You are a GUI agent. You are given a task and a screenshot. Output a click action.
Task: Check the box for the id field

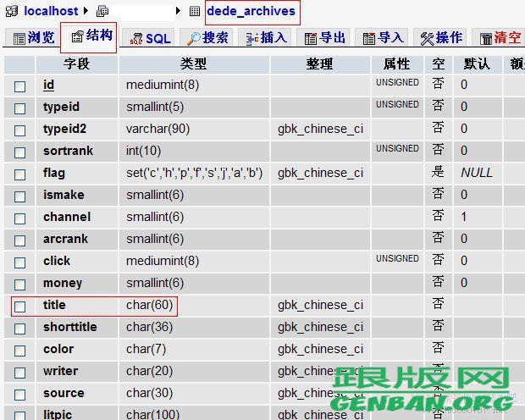tap(20, 86)
